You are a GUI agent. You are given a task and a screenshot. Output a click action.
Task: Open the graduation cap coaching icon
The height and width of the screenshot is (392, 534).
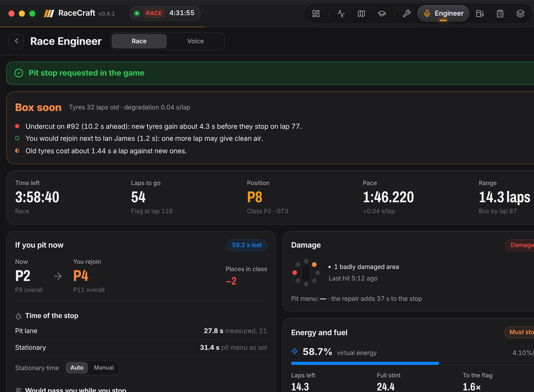click(x=381, y=14)
